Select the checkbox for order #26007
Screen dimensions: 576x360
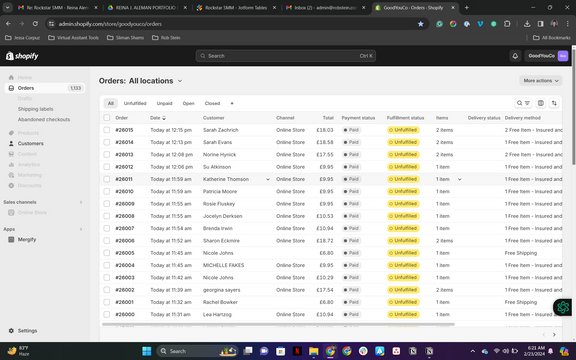pos(107,228)
